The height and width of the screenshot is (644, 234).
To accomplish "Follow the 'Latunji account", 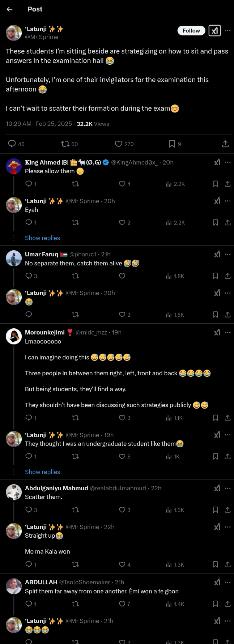I will pyautogui.click(x=191, y=31).
